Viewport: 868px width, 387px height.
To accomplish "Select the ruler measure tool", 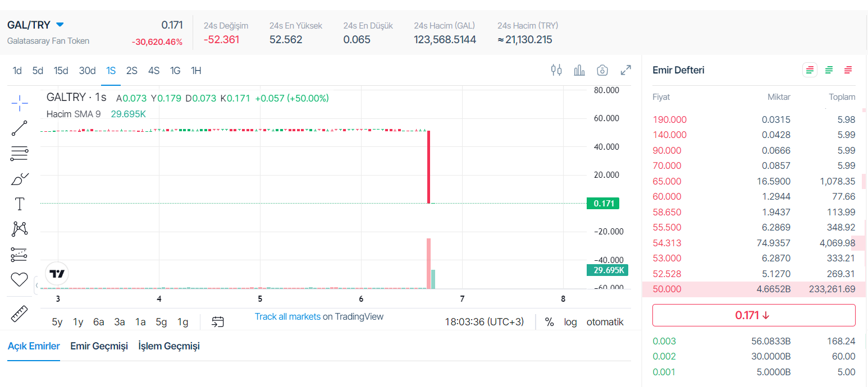I will pos(20,314).
